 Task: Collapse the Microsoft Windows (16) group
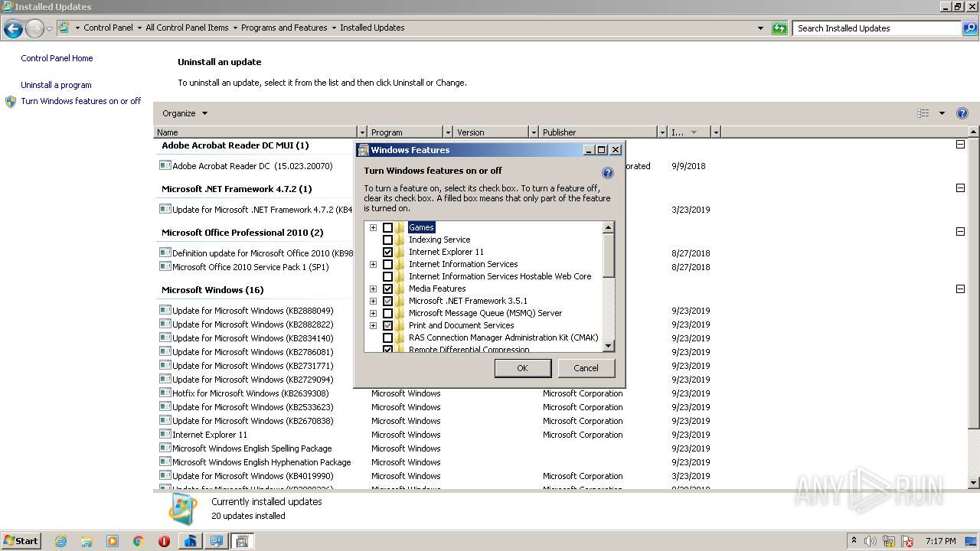pyautogui.click(x=960, y=289)
